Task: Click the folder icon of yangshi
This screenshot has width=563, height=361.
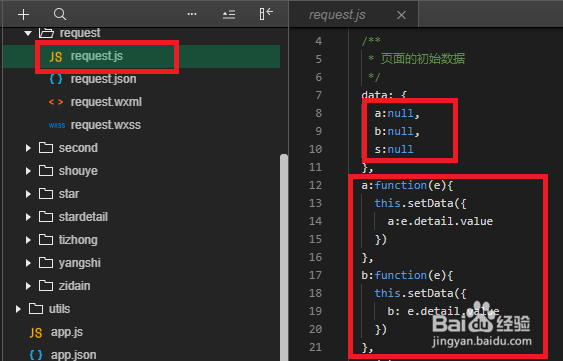Action: pyautogui.click(x=46, y=263)
